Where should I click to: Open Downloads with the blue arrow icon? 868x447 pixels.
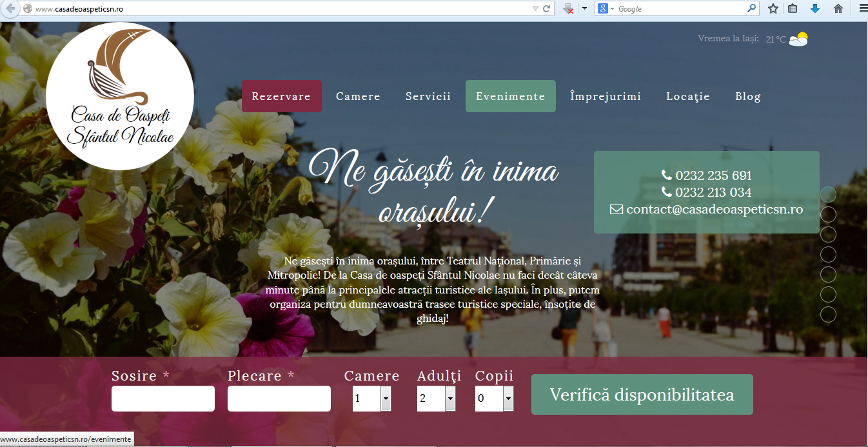(814, 8)
